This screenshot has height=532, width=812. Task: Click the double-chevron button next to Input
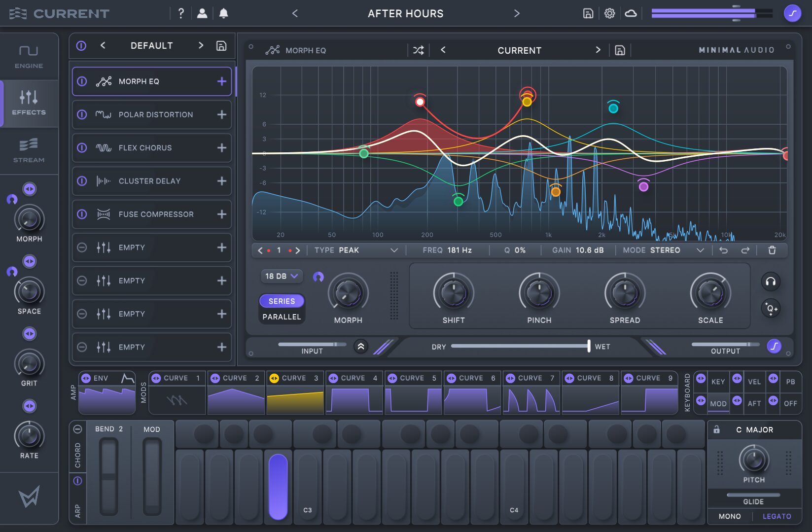(361, 347)
